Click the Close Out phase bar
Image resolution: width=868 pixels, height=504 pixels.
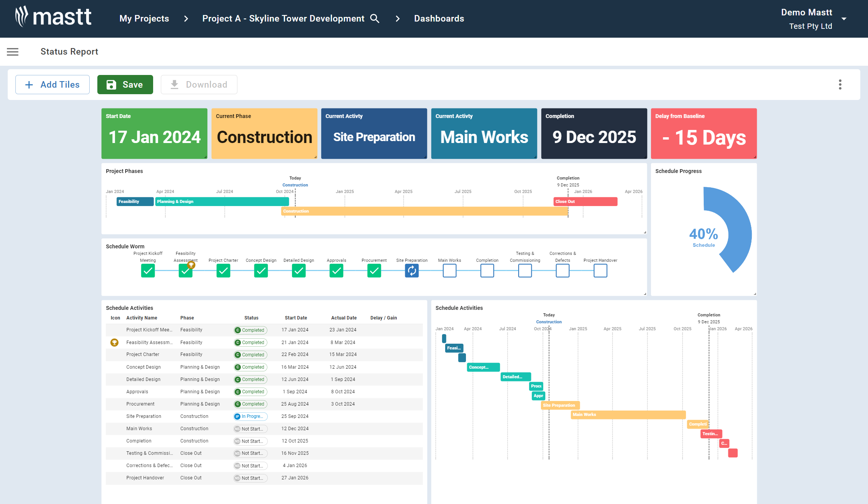(586, 201)
